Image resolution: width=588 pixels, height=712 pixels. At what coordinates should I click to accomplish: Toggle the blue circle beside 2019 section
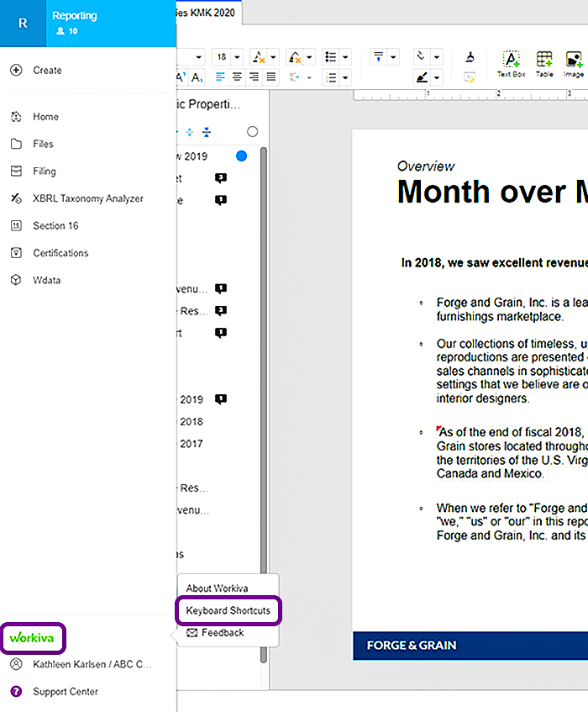click(241, 156)
